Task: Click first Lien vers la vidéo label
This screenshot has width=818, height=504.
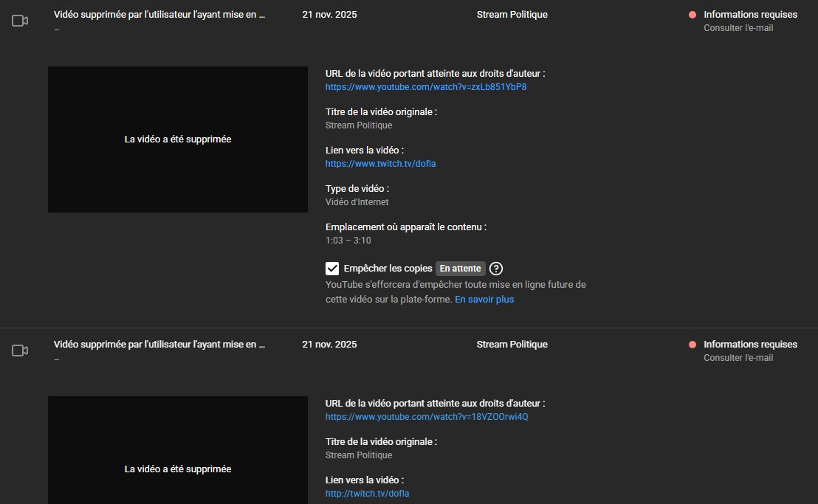Action: coord(365,150)
